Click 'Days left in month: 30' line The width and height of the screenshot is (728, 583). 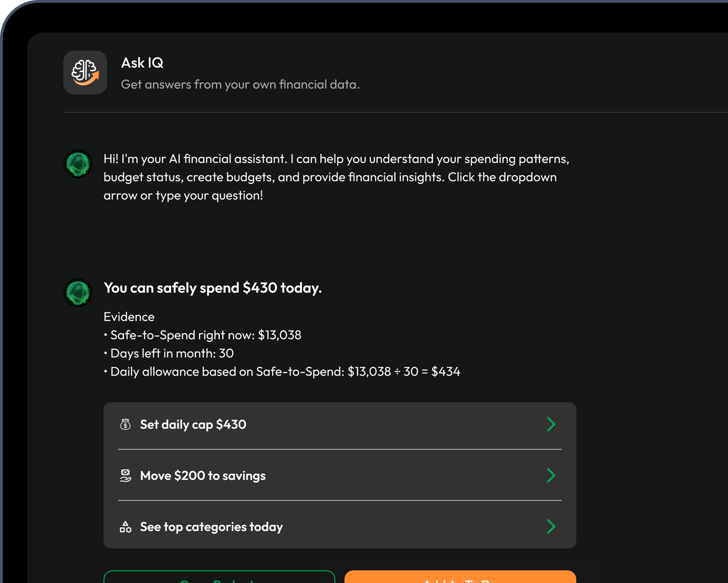pos(169,353)
